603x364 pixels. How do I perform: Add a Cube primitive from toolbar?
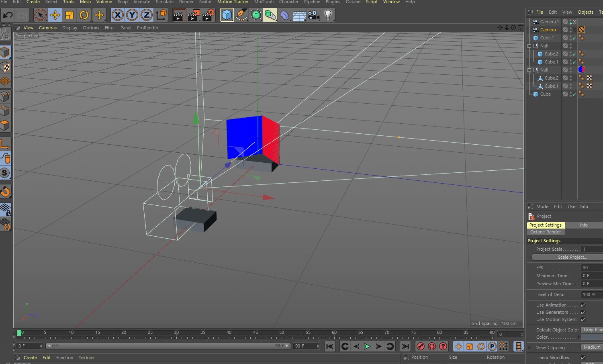click(x=227, y=15)
